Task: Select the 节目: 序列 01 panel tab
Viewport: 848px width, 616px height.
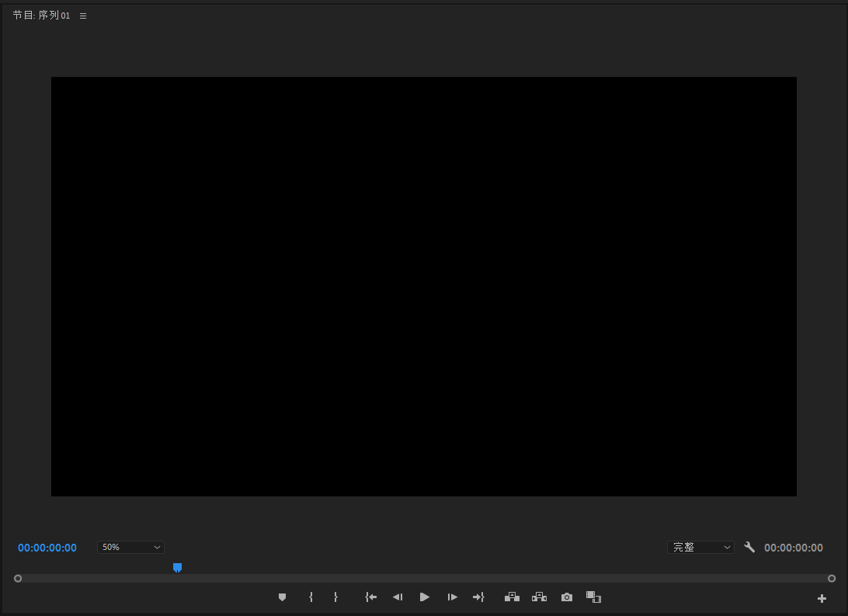Action: pos(41,16)
